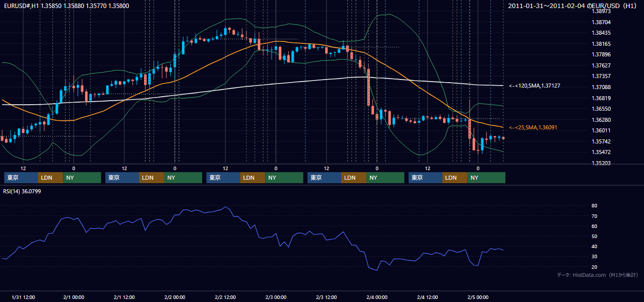Viewport: 644px width, 302px height.
Task: Click price axis value 1.38435
Action: tap(601, 33)
